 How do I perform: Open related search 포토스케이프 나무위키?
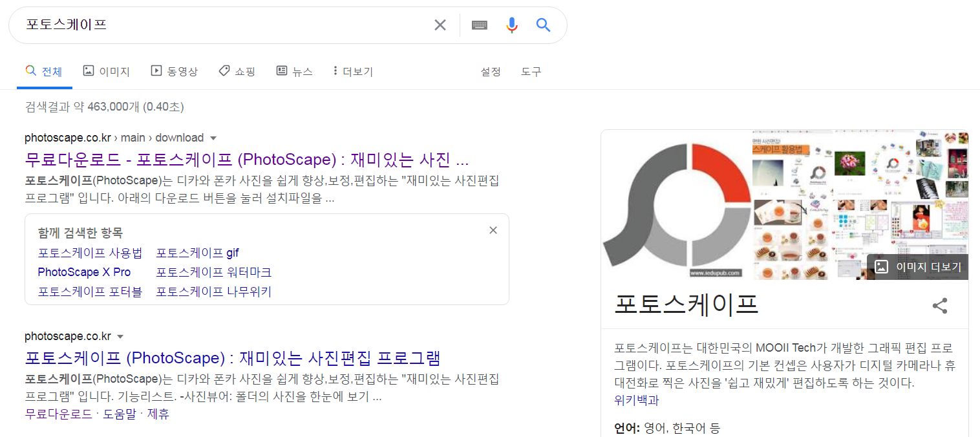[x=214, y=292]
